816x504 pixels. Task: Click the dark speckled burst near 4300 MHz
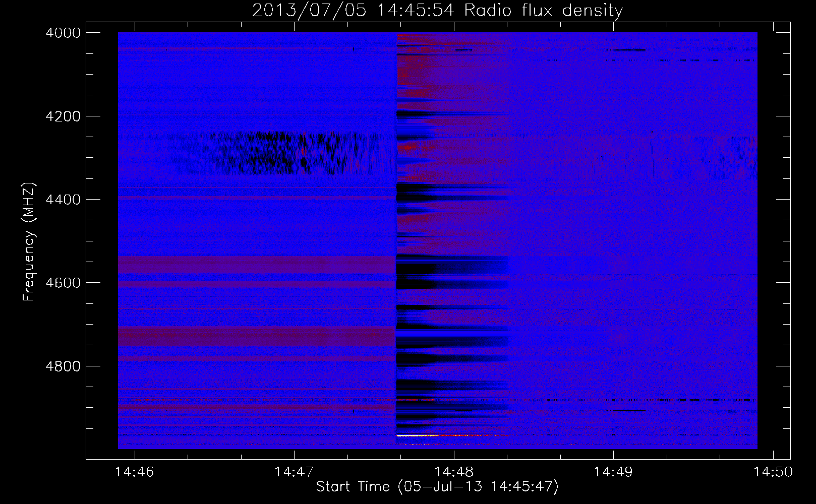click(x=282, y=153)
